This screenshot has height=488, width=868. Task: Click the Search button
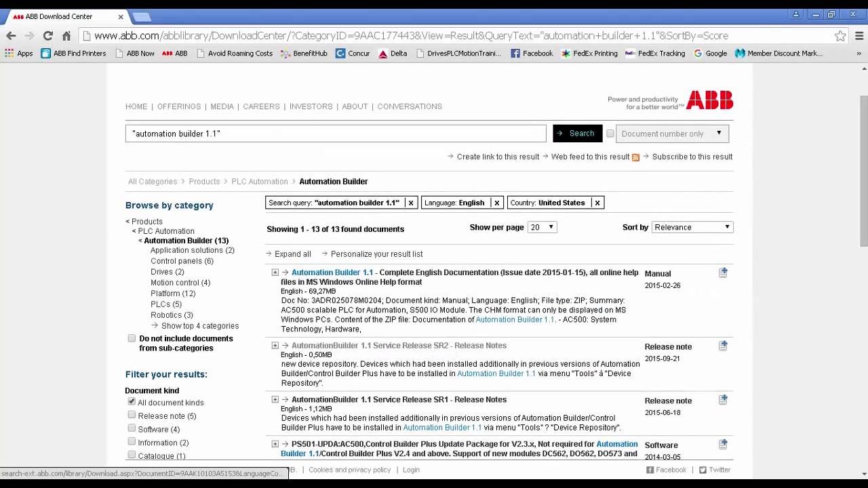(x=577, y=134)
